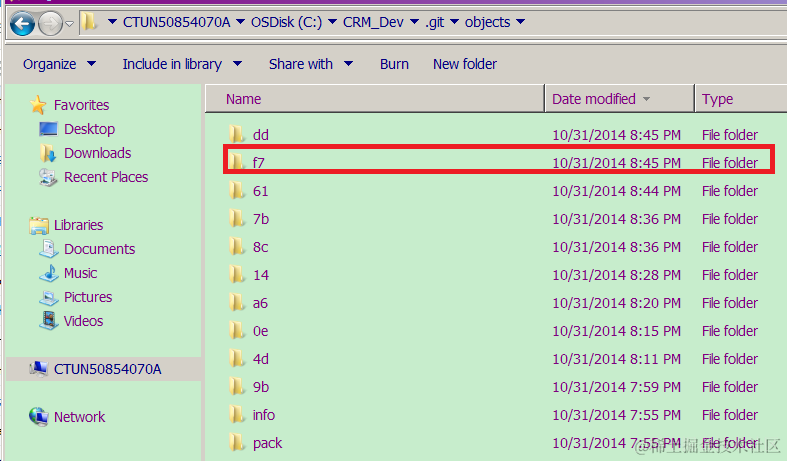Click folder icon of dd
The height and width of the screenshot is (461, 787).
[x=236, y=135]
